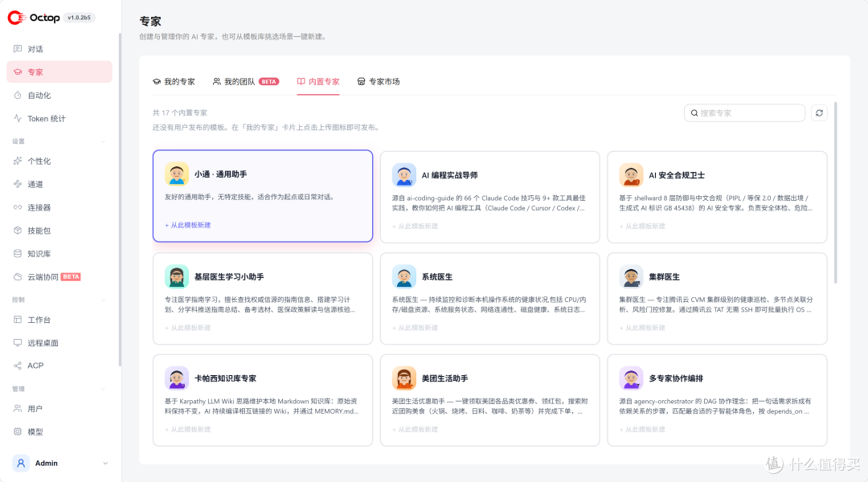Click the 美团生活助手 card title
The width and height of the screenshot is (868, 482).
click(445, 378)
